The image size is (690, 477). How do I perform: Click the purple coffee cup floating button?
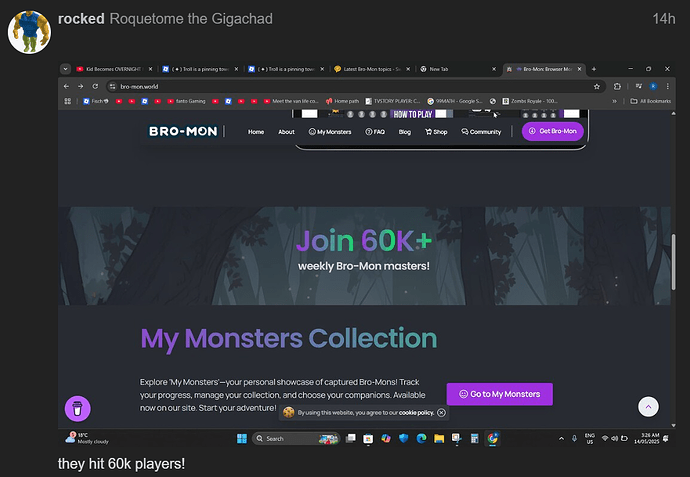tap(77, 409)
